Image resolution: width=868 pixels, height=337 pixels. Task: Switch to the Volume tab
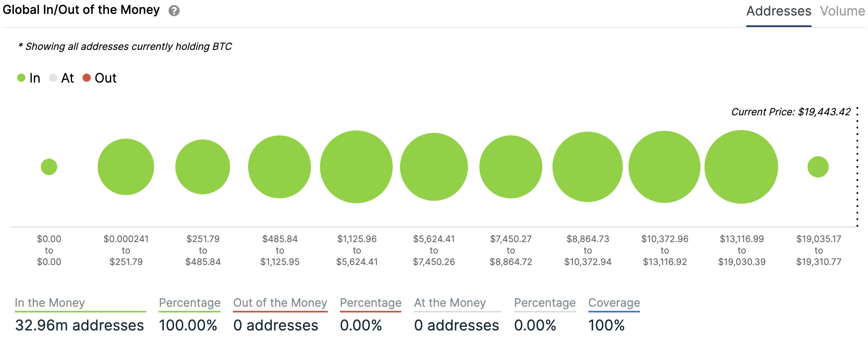pyautogui.click(x=842, y=11)
